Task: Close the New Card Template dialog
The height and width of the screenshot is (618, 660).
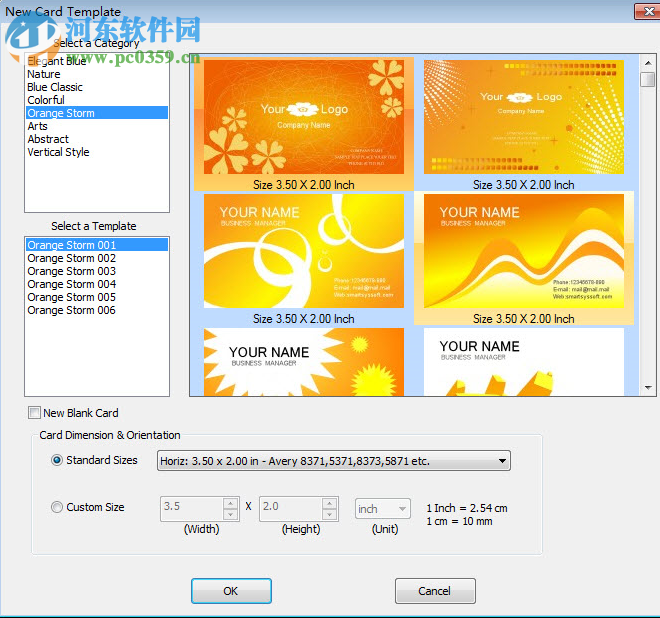Action: (x=649, y=11)
